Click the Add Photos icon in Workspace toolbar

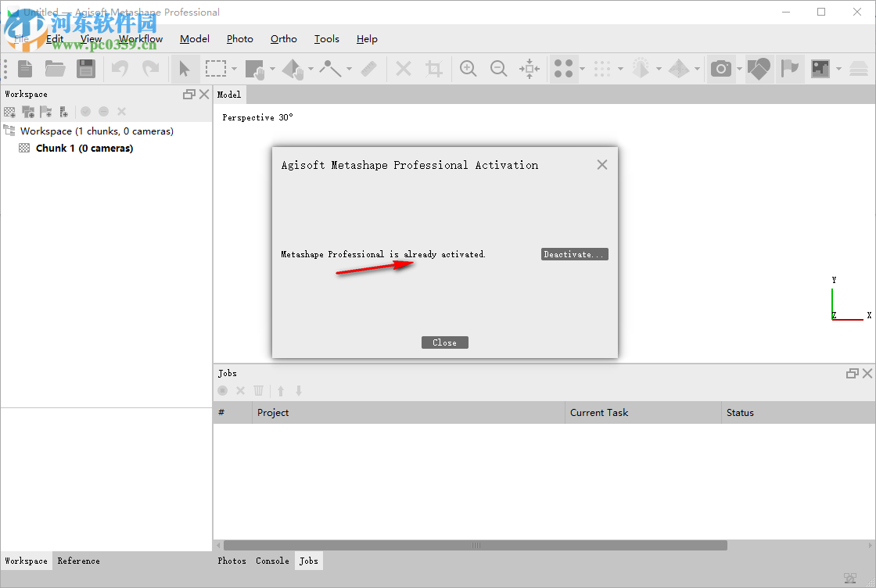click(x=27, y=111)
